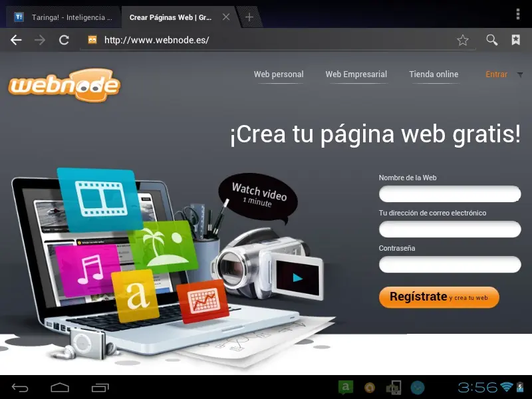Tap the battery status icon
The width and height of the screenshot is (532, 399).
tap(520, 387)
